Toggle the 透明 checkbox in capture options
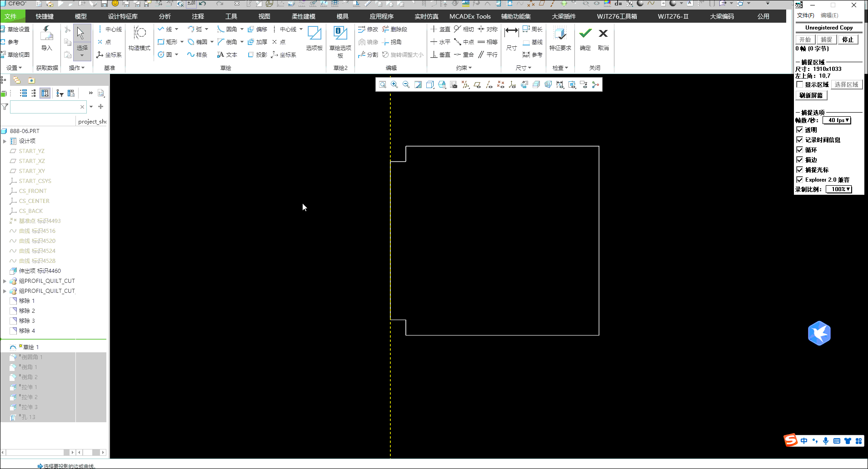 (x=800, y=130)
